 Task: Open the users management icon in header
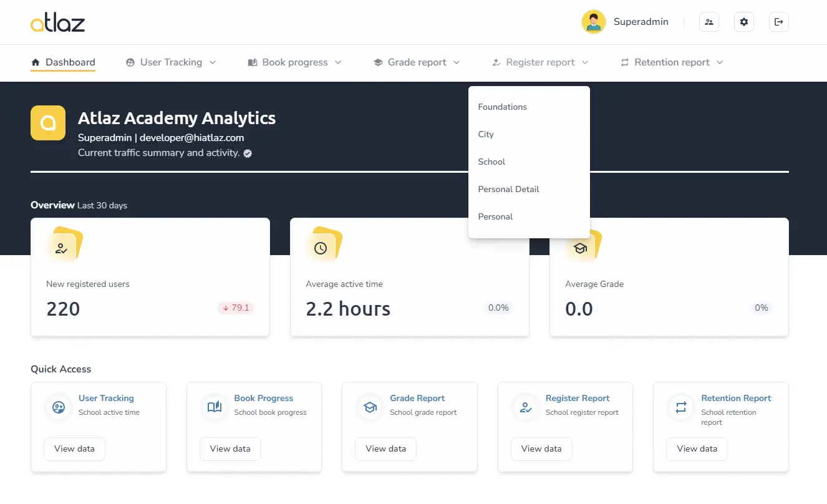[x=709, y=22]
